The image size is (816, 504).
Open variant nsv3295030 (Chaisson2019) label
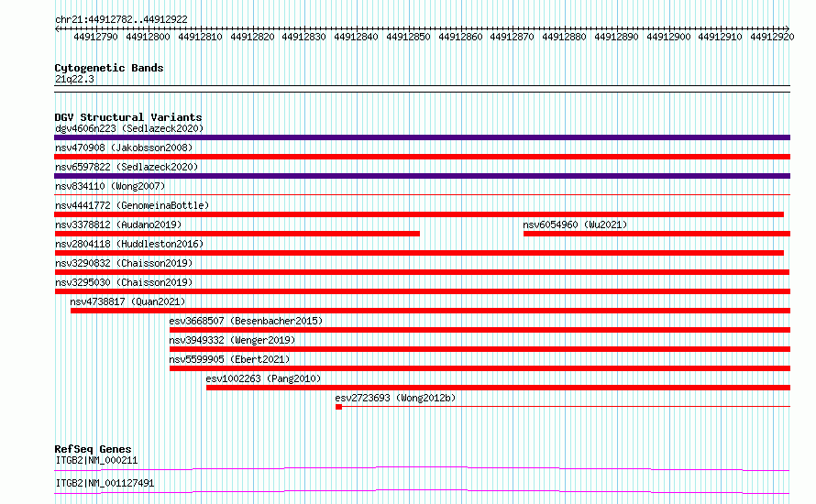124,282
